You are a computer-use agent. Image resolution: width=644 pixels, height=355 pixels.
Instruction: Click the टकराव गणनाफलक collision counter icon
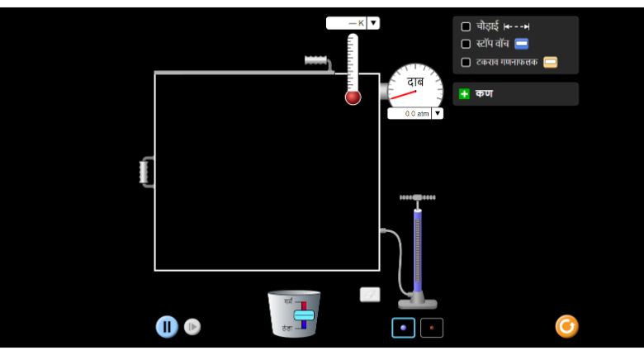(x=550, y=62)
